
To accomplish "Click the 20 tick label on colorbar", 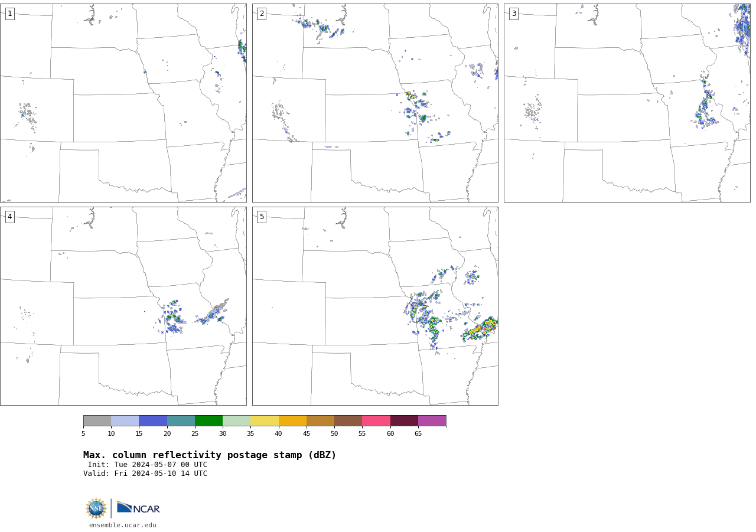I will coord(167,434).
